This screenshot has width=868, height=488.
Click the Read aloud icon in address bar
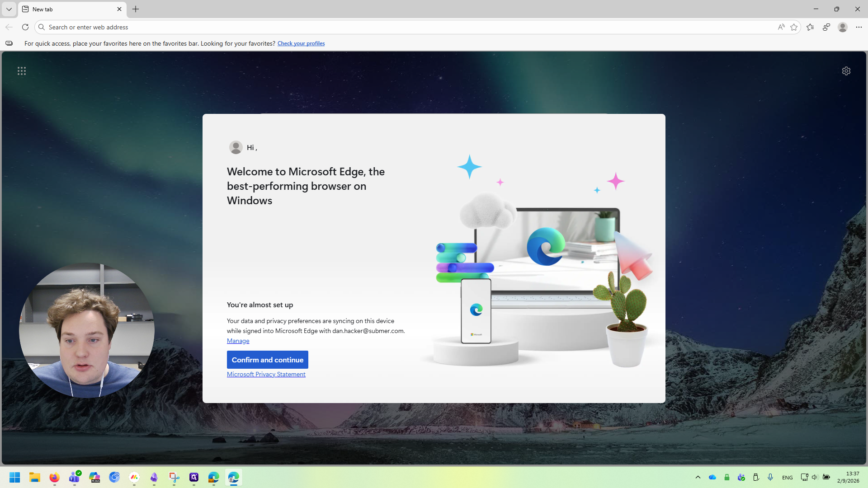coord(781,27)
